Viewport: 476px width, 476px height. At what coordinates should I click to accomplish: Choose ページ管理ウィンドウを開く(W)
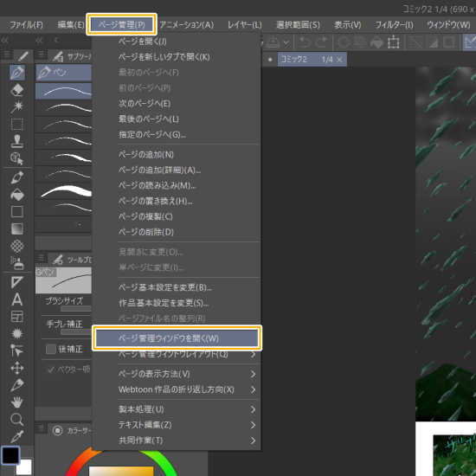(177, 338)
